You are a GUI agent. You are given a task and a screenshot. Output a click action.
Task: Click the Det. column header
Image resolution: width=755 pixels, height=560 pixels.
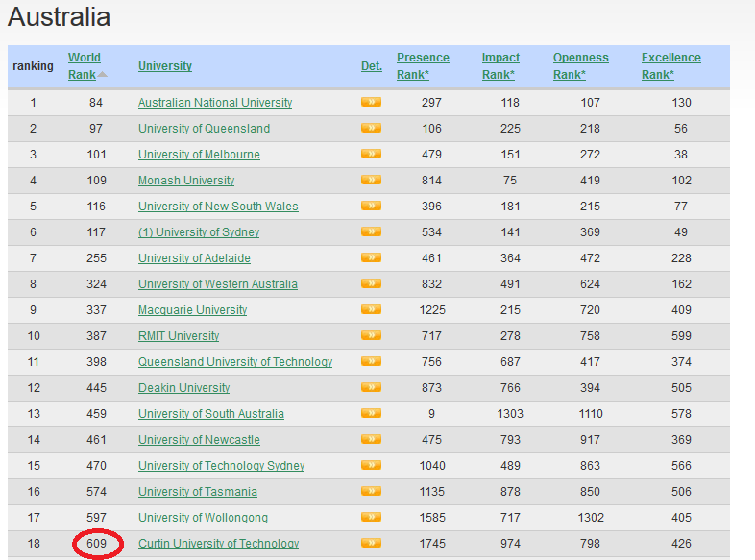(371, 66)
